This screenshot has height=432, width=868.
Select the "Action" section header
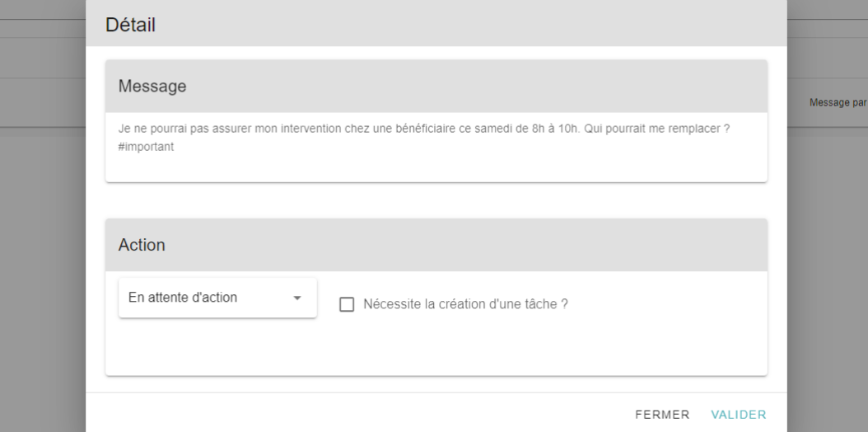coord(436,245)
